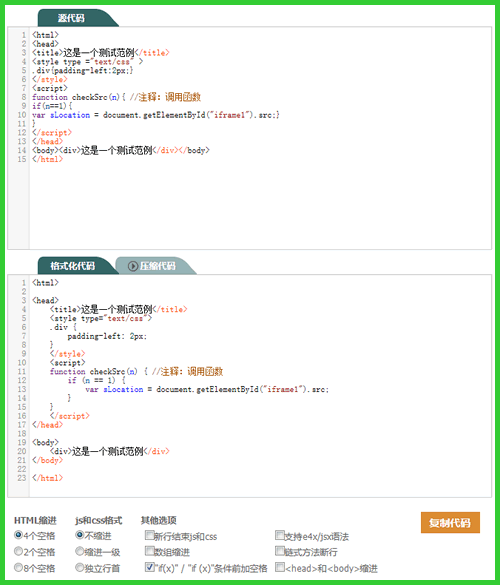This screenshot has width=500, height=585.
Task: Select 4个空格 HTML indent option
Action: [18, 535]
